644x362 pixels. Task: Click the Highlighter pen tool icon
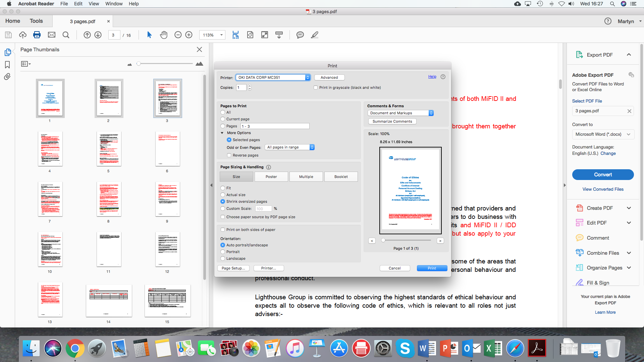(314, 35)
